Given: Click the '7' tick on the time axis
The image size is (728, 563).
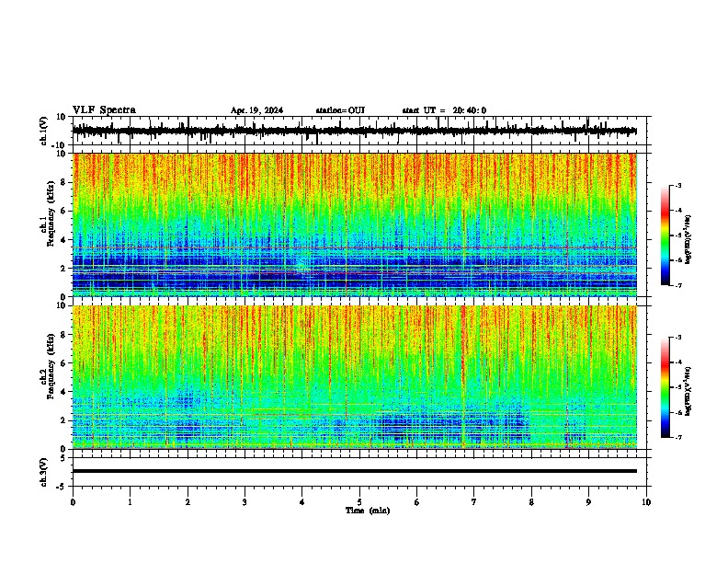Looking at the screenshot, I should tap(474, 502).
